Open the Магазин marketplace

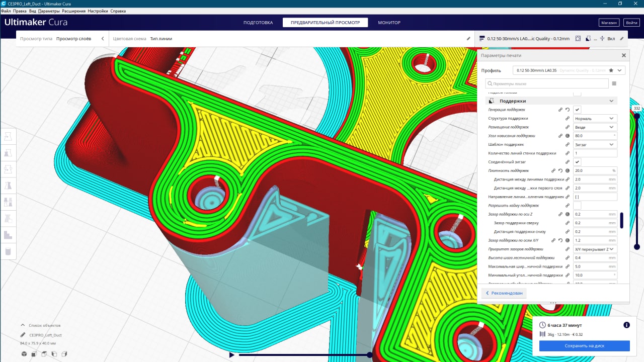[609, 23]
